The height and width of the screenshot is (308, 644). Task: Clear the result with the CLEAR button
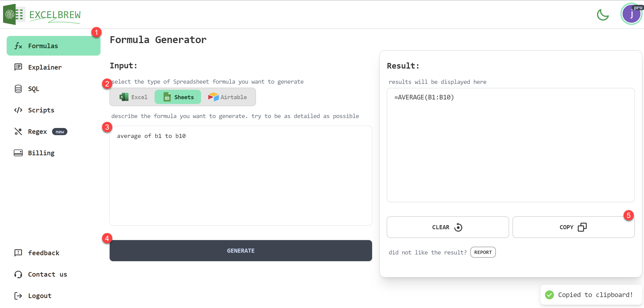point(448,227)
